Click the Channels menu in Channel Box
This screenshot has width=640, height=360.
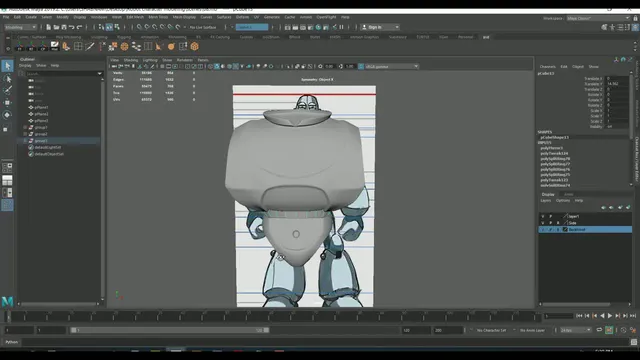[548, 67]
